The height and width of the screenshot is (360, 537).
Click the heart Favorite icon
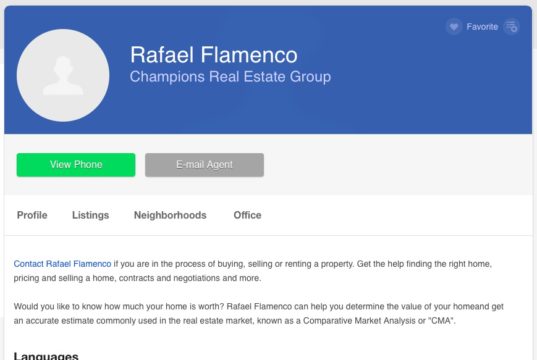[454, 27]
